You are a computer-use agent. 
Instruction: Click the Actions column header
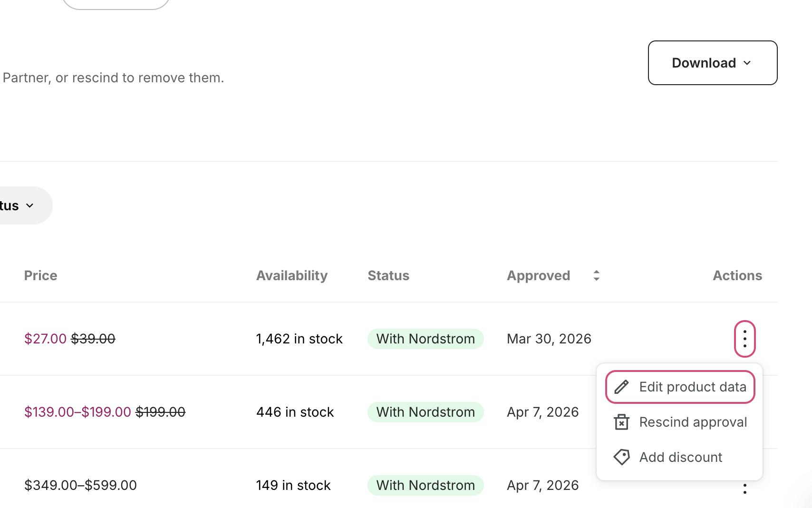[737, 275]
